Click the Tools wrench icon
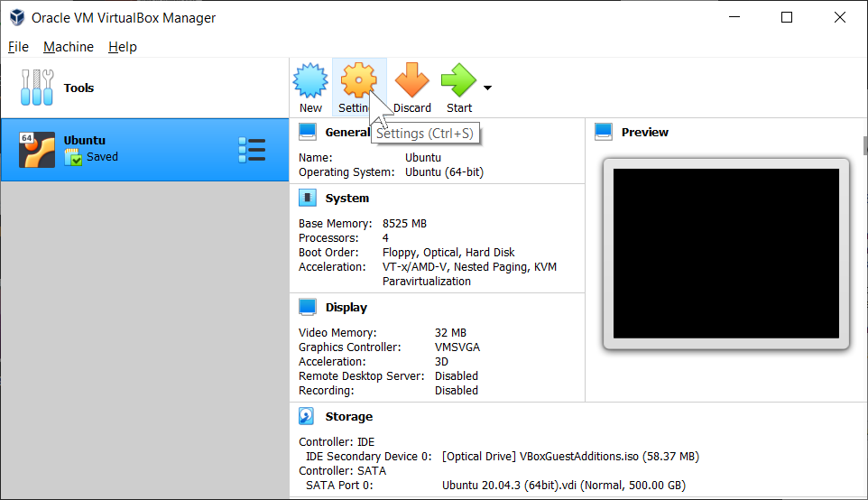Image resolution: width=868 pixels, height=500 pixels. coord(36,88)
